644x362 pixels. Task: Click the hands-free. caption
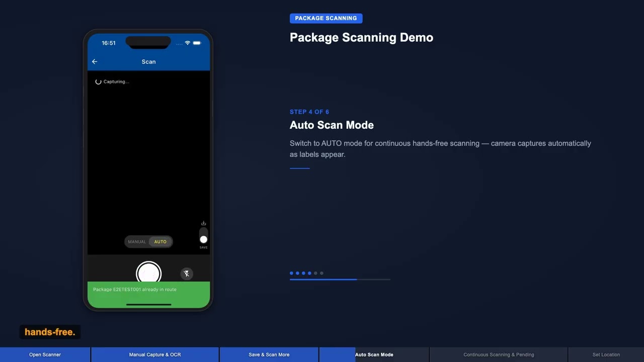tap(50, 332)
